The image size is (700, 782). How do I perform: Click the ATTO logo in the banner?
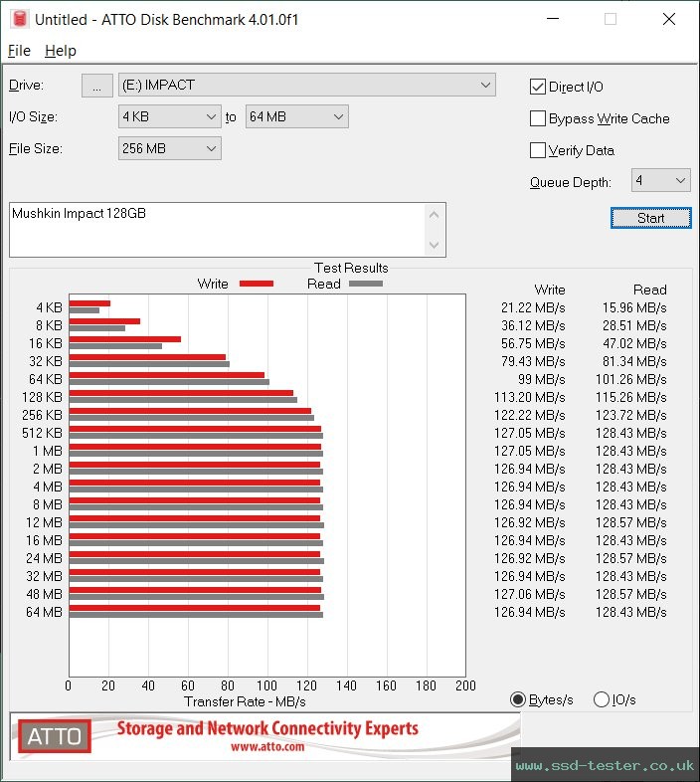(55, 736)
